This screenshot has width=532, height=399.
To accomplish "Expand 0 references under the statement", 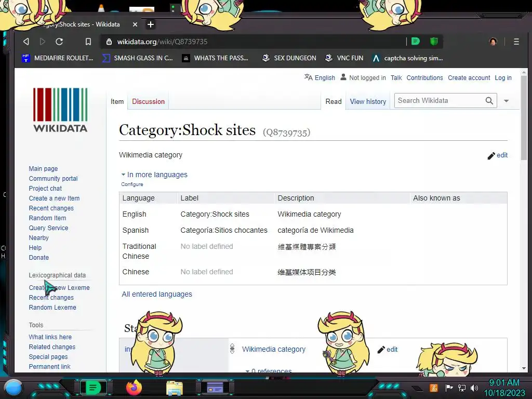I will pos(269,371).
